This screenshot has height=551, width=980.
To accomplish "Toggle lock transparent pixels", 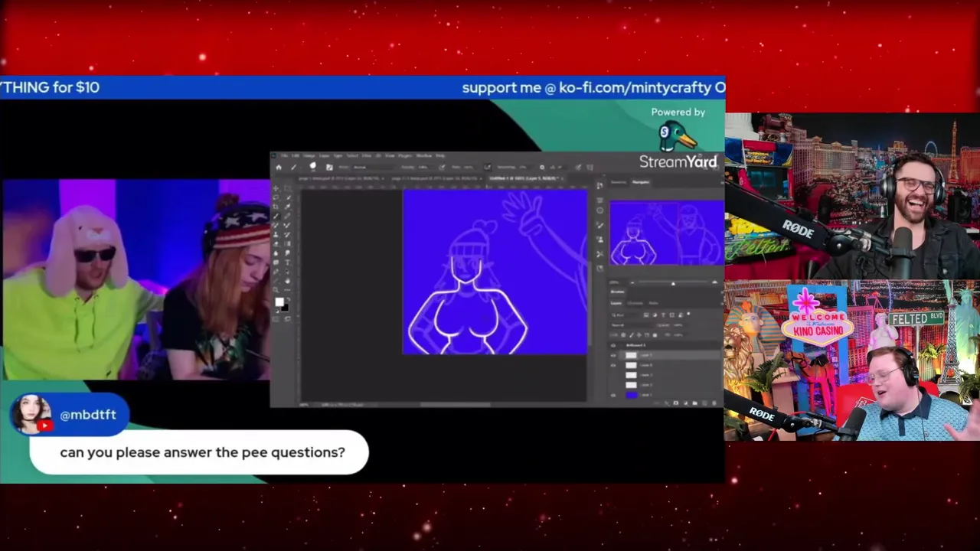I will coord(623,335).
